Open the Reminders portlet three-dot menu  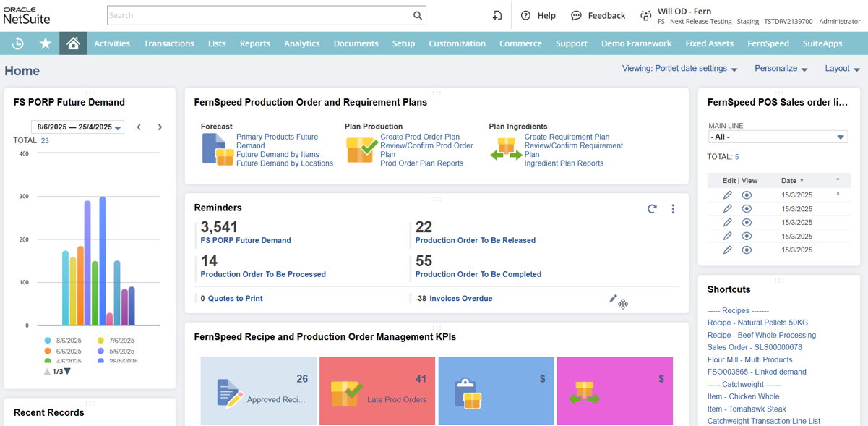(673, 209)
